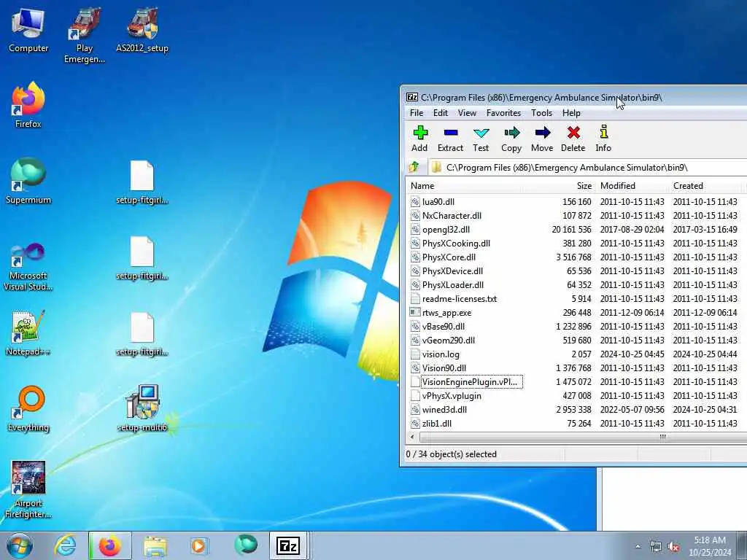Click the Test toolbar icon
Viewport: 747px width, 560px height.
(481, 139)
